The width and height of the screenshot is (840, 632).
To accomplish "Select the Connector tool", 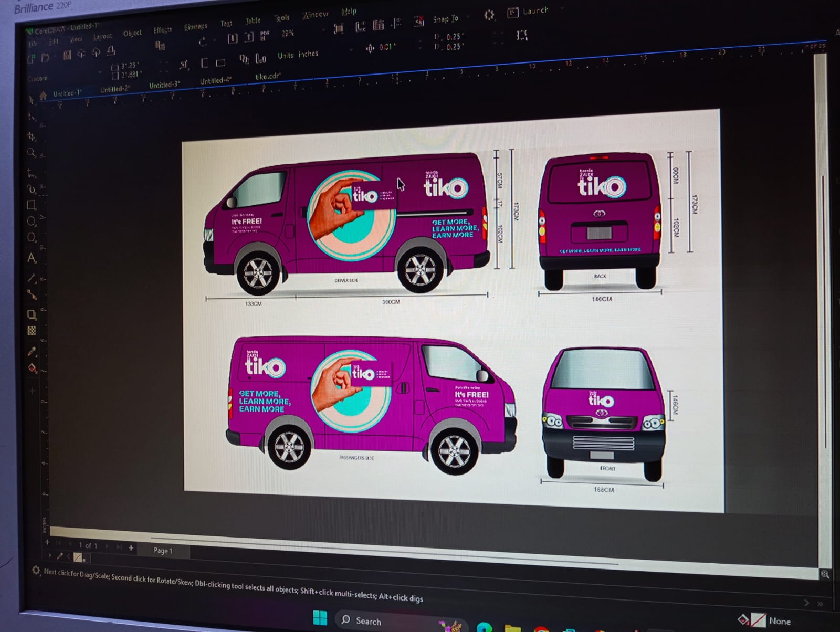I will [x=31, y=294].
